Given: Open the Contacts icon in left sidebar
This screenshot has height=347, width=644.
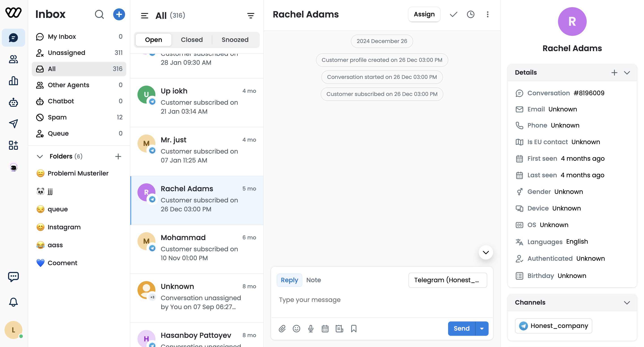Looking at the screenshot, I should pos(13,59).
